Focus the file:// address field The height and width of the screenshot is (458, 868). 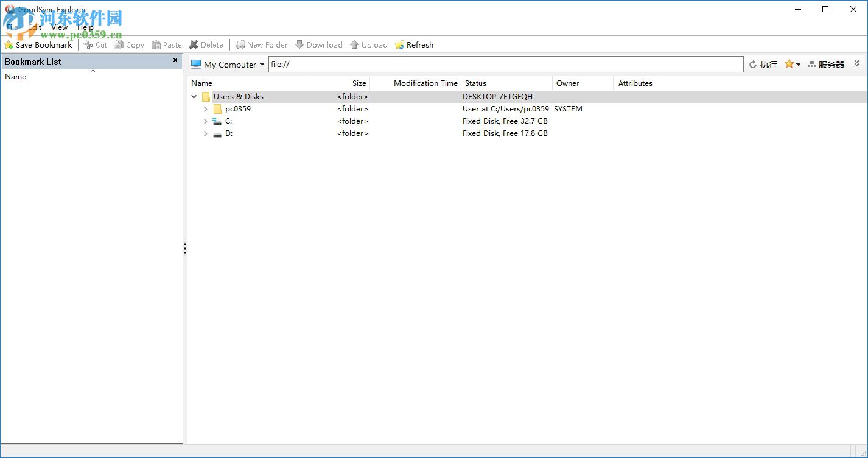coord(506,65)
